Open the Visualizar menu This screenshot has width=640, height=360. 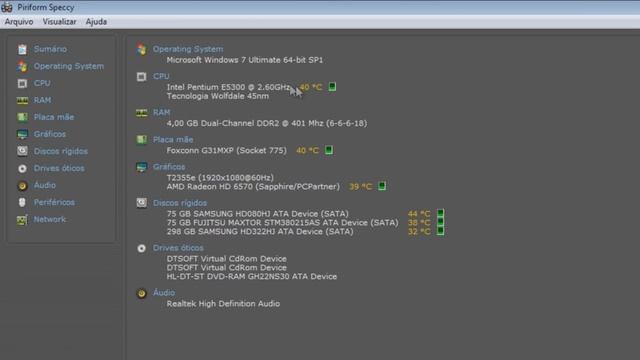(x=59, y=22)
